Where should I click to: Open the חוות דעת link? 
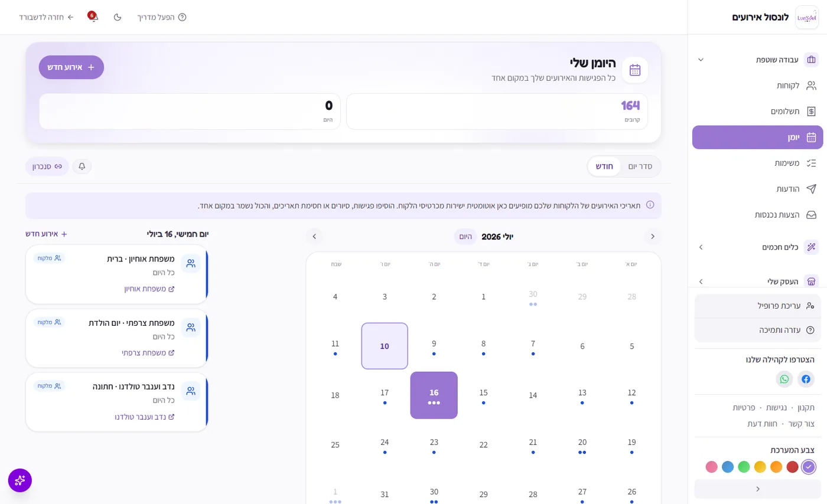[763, 424]
